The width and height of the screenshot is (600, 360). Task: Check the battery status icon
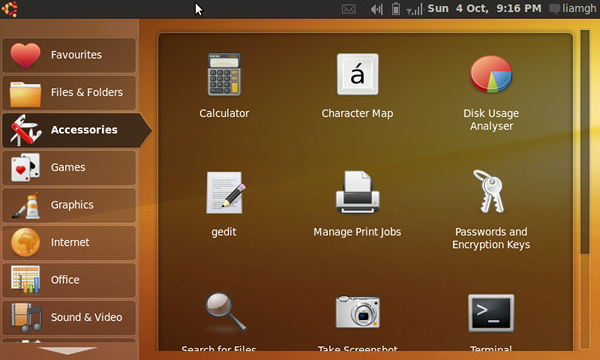click(x=396, y=9)
